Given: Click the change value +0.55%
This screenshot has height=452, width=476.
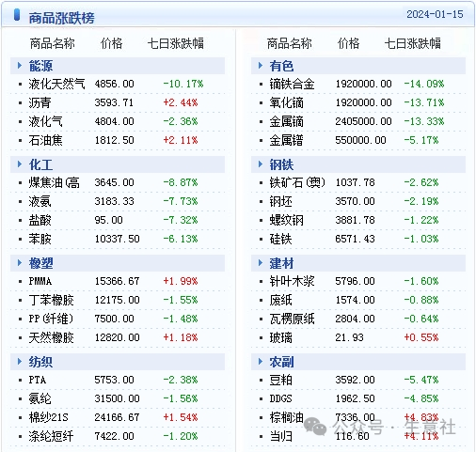Looking at the screenshot, I should (420, 337).
